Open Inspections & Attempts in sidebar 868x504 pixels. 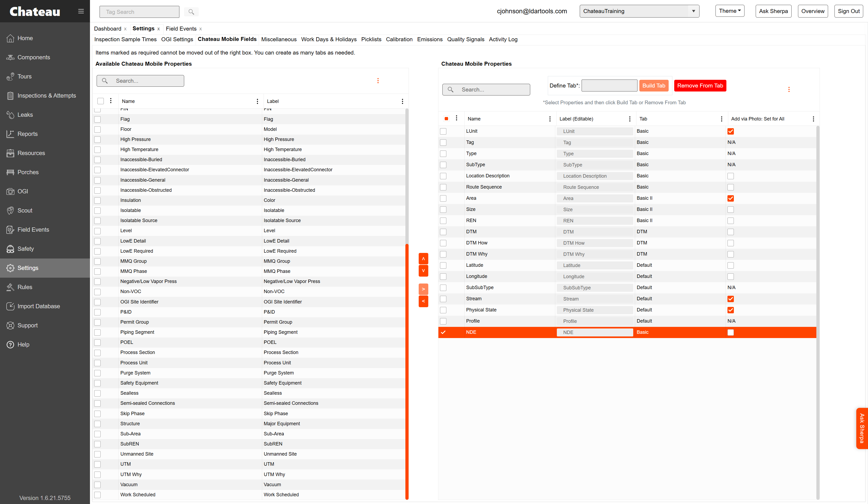pyautogui.click(x=45, y=96)
